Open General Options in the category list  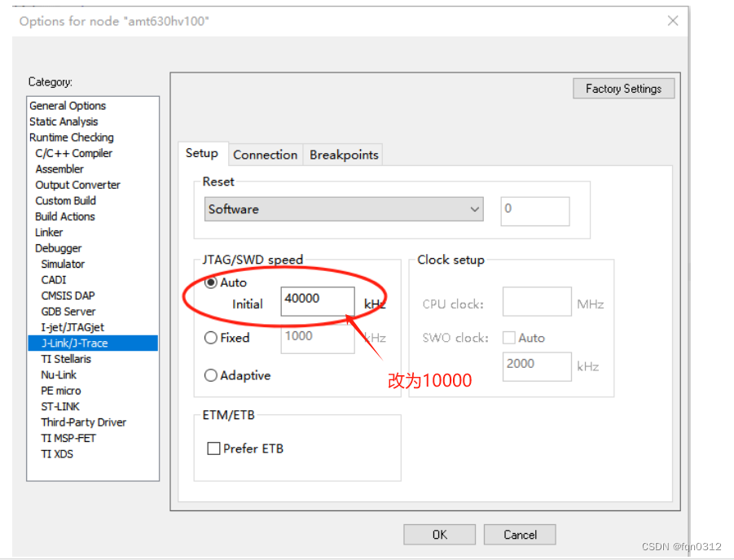(68, 105)
